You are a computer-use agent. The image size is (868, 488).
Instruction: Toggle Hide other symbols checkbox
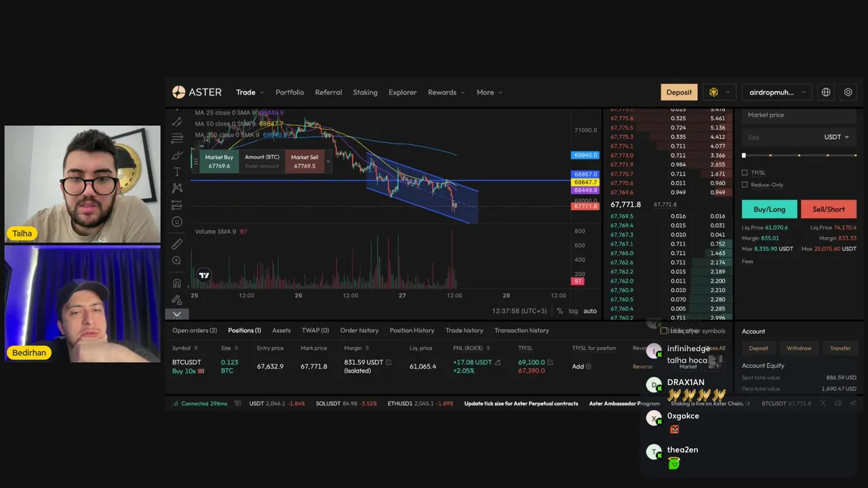pyautogui.click(x=664, y=331)
